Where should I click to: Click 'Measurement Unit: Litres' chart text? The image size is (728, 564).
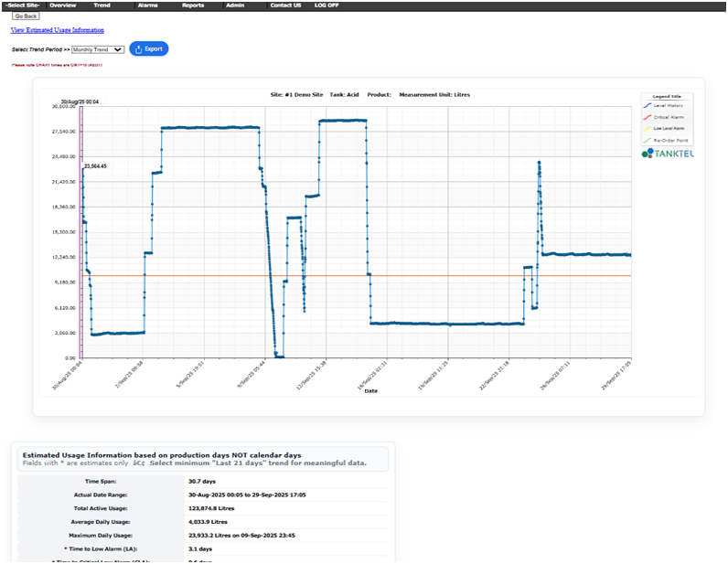434,95
